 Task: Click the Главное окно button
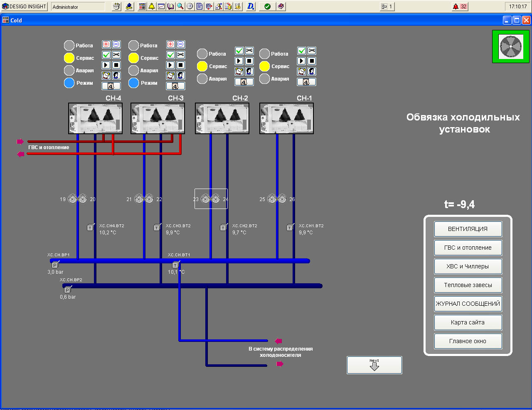coord(468,341)
